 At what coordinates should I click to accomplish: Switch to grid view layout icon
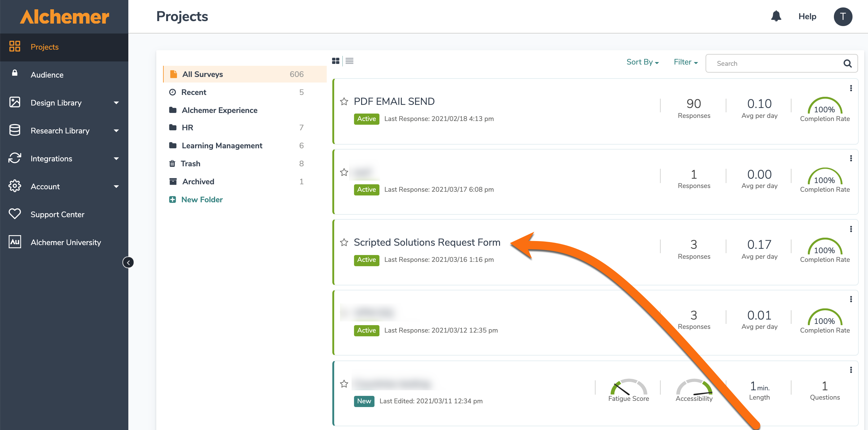[336, 61]
